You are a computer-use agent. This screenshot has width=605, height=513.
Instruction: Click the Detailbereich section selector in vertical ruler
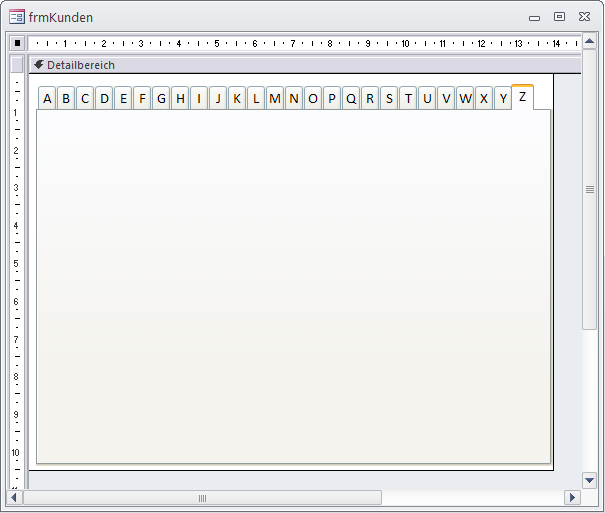coord(17,65)
